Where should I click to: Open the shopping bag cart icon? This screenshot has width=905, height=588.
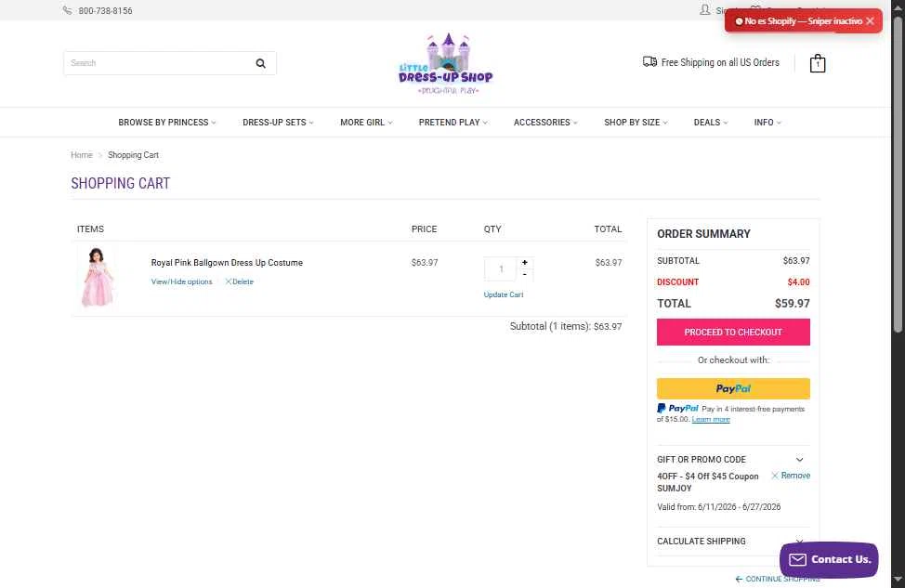coord(818,63)
